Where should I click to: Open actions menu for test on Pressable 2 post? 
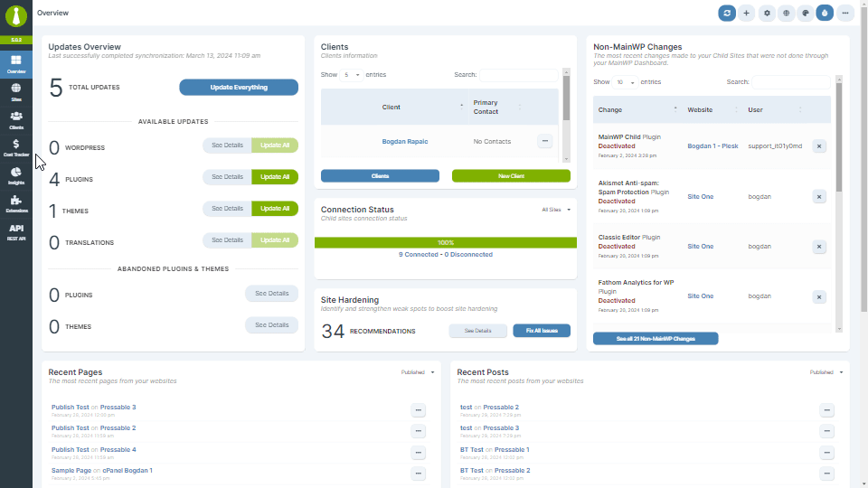827,410
